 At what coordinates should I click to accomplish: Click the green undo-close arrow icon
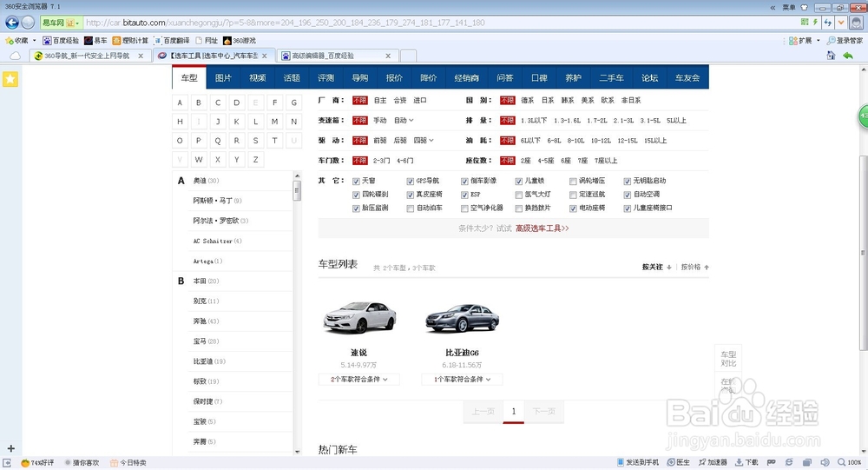[847, 56]
